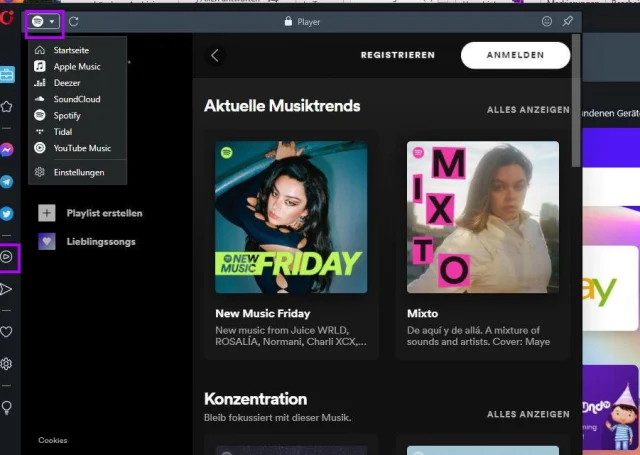Click the Spotify logo icon in menu
This screenshot has height=455, width=640.
pyautogui.click(x=40, y=115)
